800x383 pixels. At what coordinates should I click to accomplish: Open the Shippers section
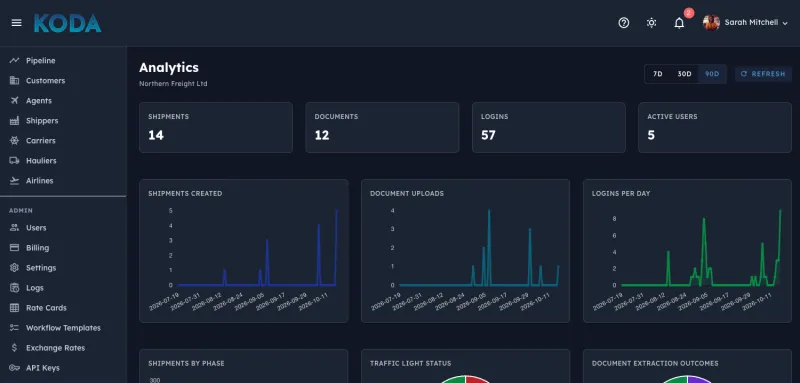coord(42,121)
